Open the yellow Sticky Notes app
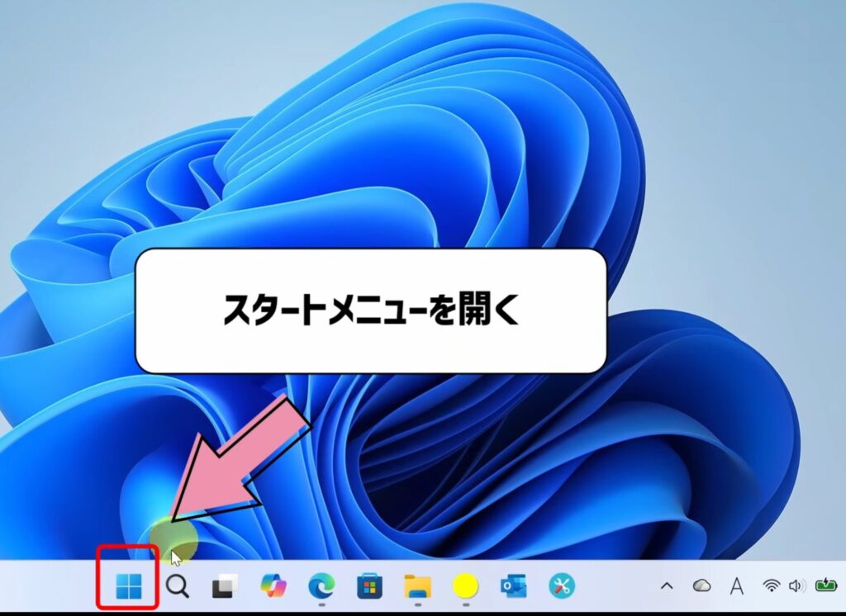 (x=464, y=586)
